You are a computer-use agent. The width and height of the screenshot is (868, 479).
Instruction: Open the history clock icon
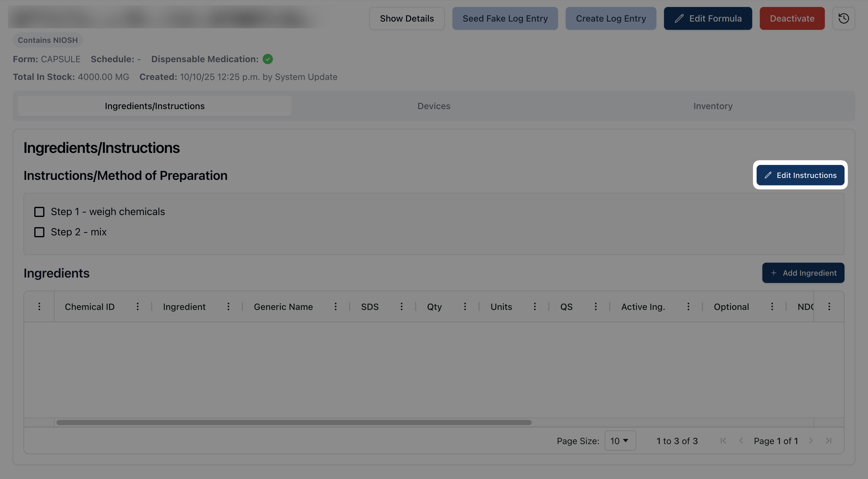click(x=843, y=18)
